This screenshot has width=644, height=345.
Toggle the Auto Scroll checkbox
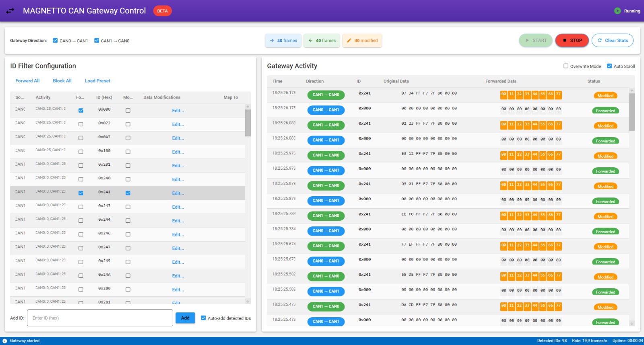click(609, 66)
